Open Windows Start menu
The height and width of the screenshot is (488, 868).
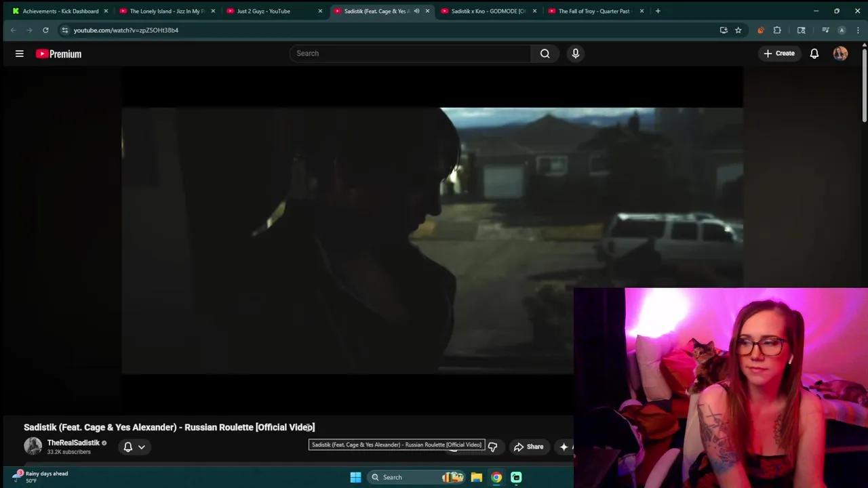[355, 477]
